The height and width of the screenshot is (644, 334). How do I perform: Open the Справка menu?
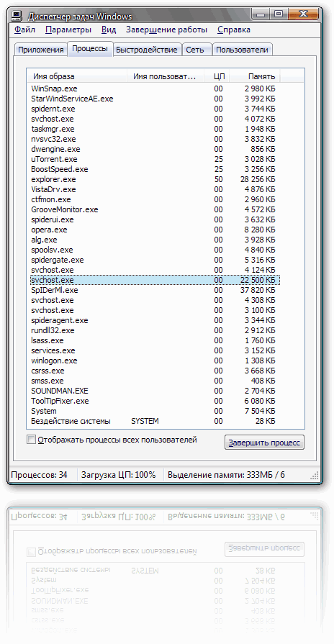[x=234, y=30]
